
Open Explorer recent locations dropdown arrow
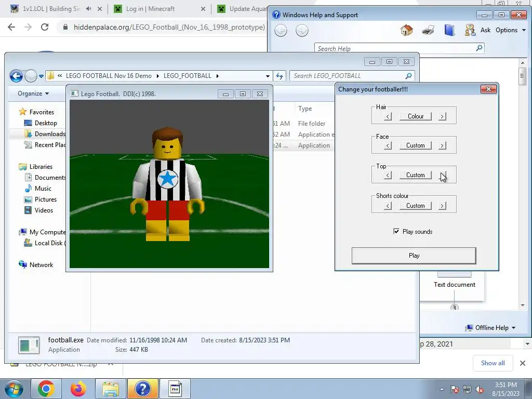pos(41,76)
